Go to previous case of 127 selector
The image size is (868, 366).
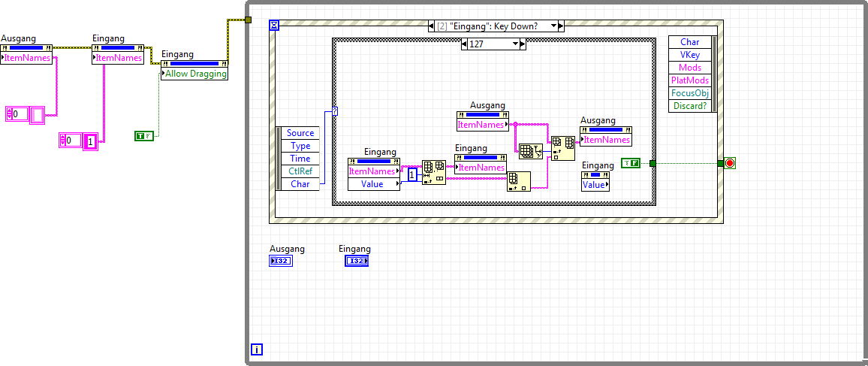point(463,44)
